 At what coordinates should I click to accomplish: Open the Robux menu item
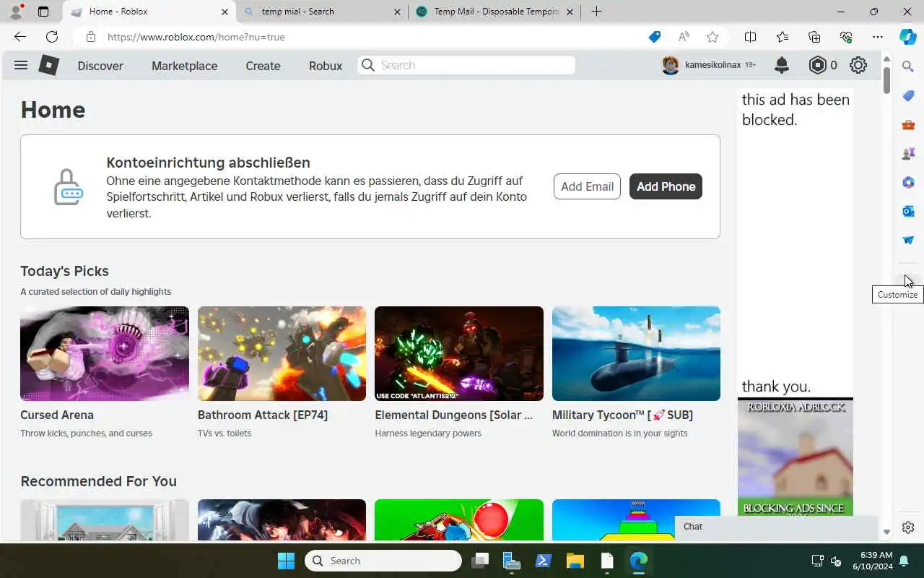[326, 66]
